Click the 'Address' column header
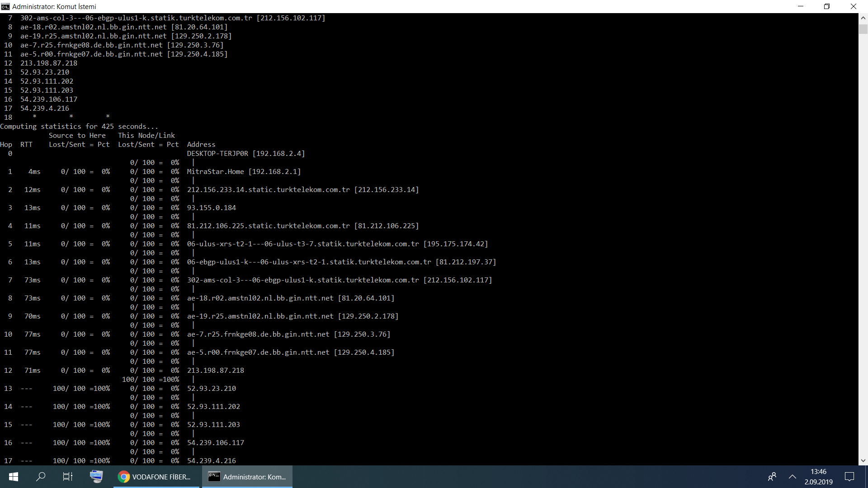 click(201, 145)
